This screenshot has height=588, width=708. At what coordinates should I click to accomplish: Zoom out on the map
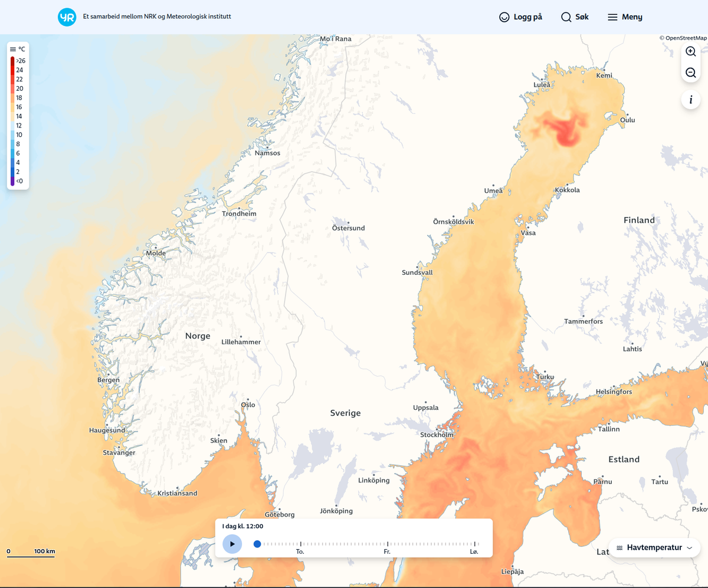tap(691, 73)
